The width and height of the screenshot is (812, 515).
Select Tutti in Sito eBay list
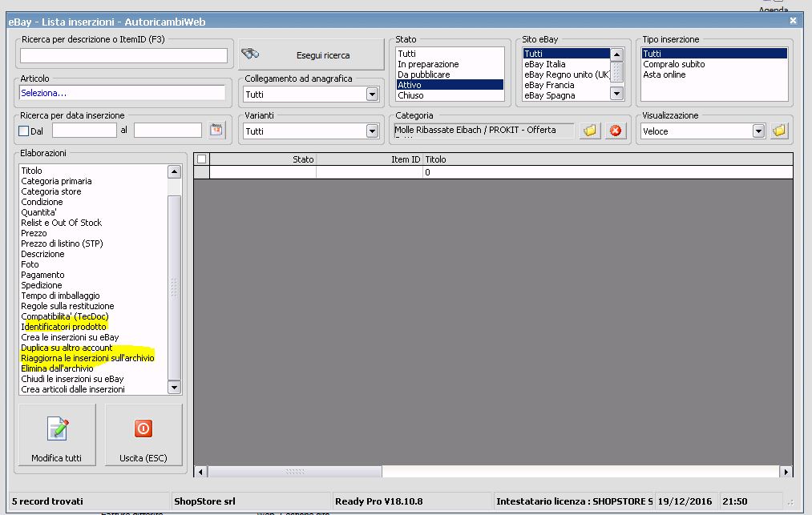click(x=567, y=54)
